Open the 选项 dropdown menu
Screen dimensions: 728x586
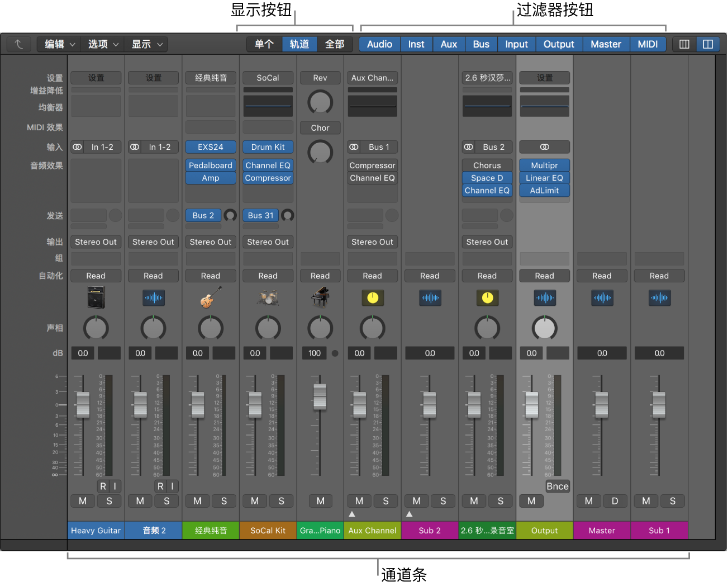pos(103,44)
